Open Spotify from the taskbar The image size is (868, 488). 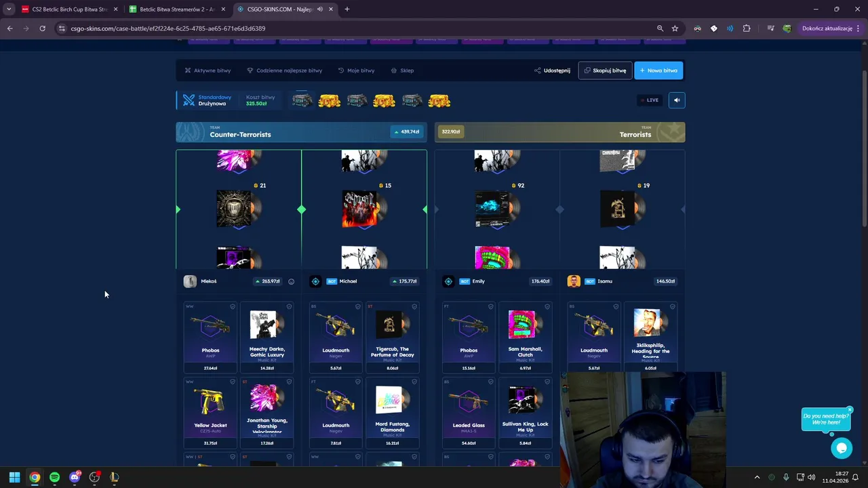[54, 477]
